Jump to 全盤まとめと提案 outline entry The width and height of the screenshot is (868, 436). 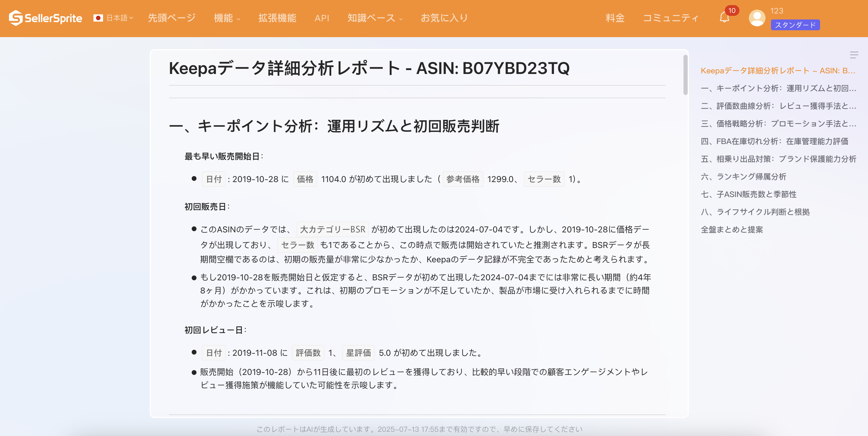point(732,229)
